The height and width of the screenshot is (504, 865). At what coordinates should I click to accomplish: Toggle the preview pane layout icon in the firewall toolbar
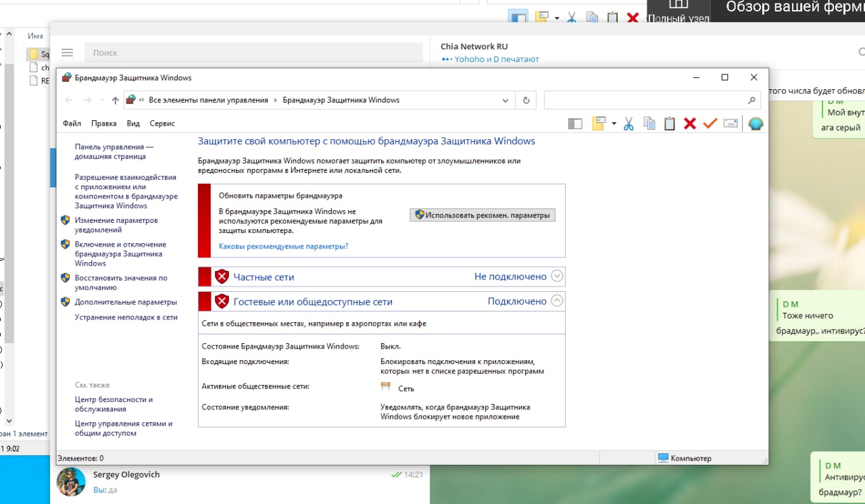(575, 124)
